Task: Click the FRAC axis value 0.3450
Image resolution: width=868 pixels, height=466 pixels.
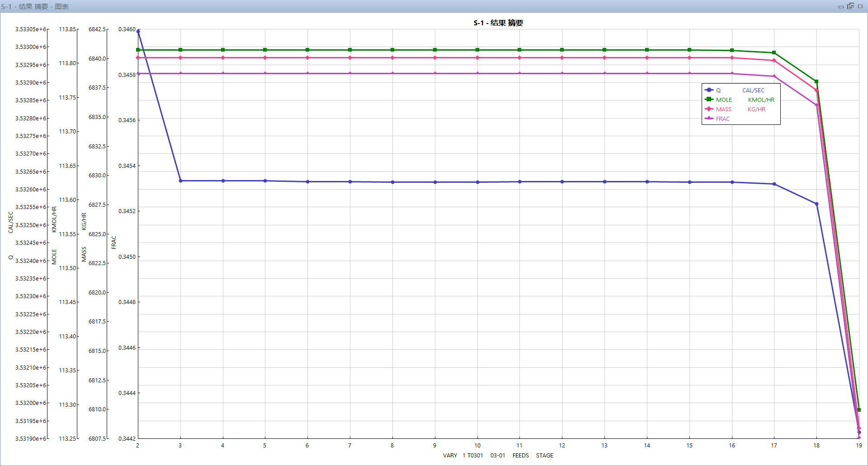Action: [x=127, y=257]
